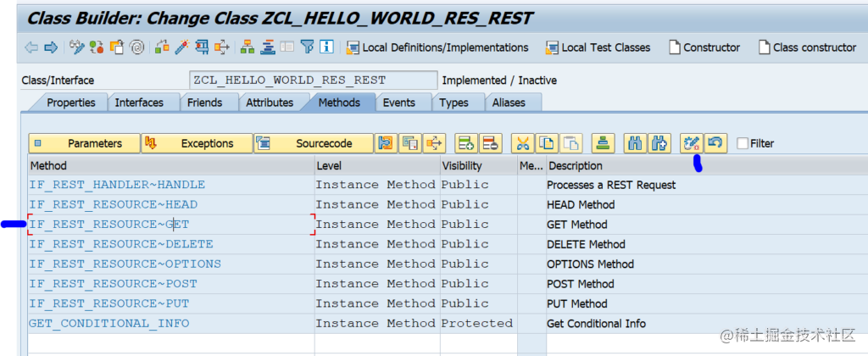Open the Attributes tab
The image size is (868, 356).
270,103
